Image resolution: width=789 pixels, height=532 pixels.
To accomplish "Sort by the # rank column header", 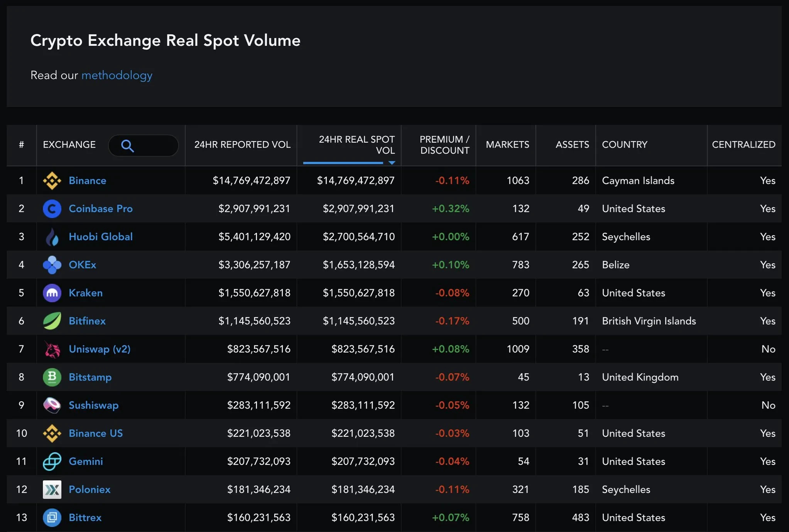I will point(22,145).
